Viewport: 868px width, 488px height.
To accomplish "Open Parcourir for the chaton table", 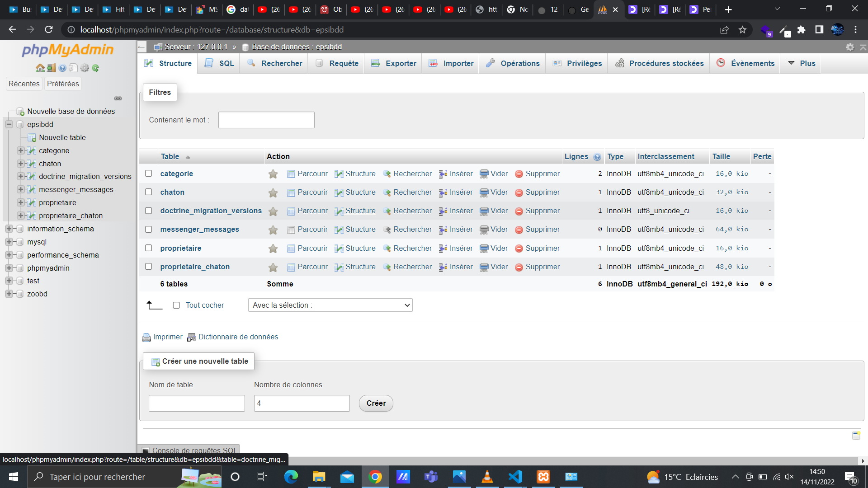I will 307,192.
